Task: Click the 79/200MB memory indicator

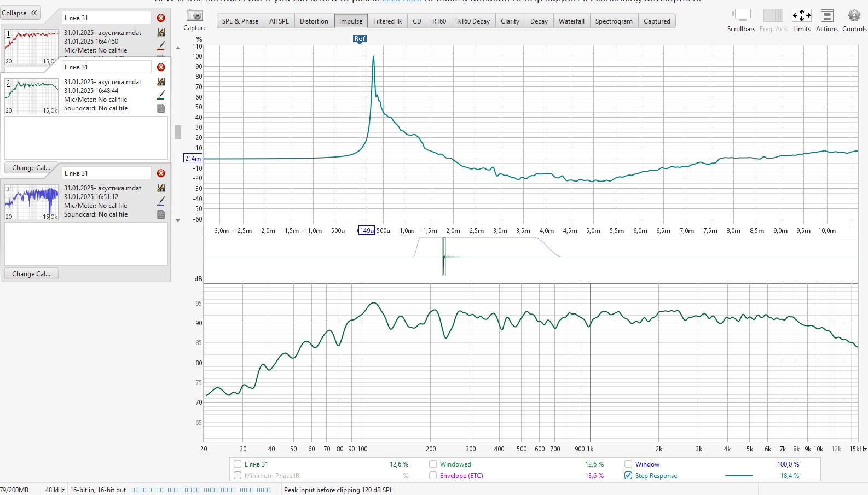Action: (14, 490)
